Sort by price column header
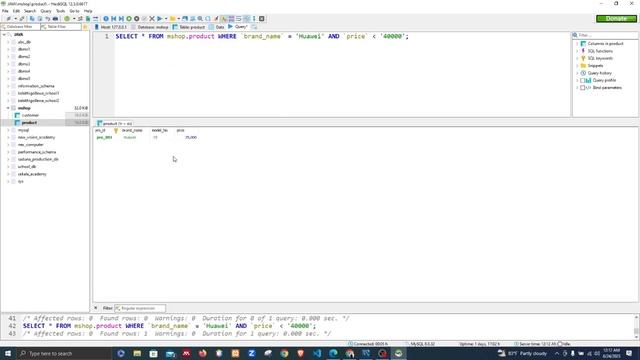Image resolution: width=640 pixels, height=360 pixels. [x=180, y=131]
